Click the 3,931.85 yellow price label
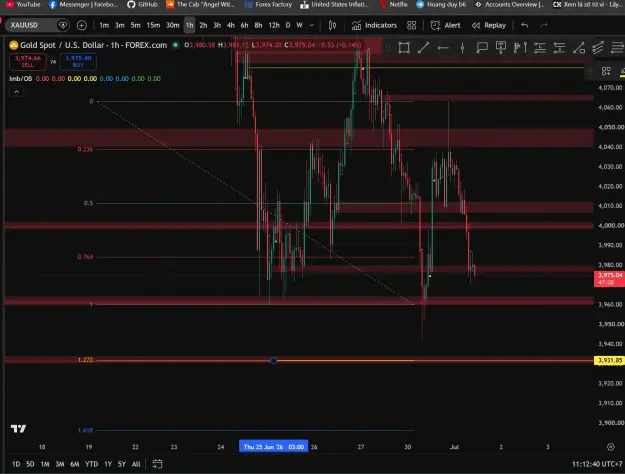The image size is (625, 474). (610, 360)
